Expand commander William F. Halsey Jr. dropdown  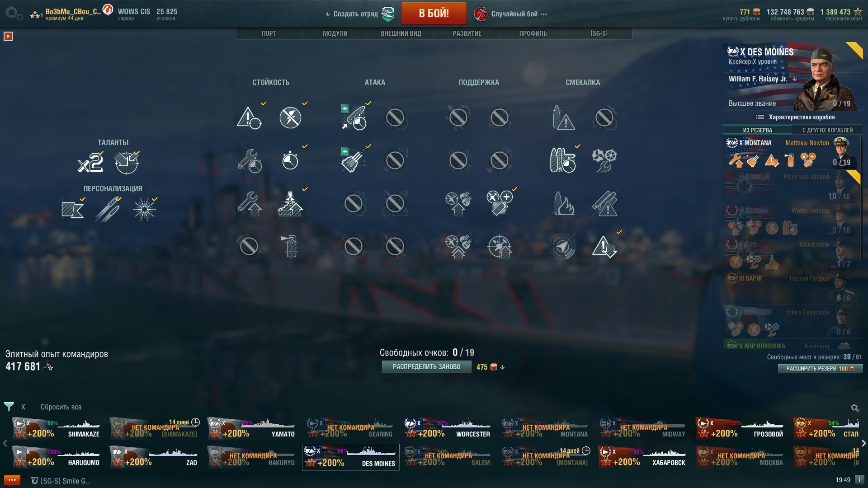click(795, 79)
